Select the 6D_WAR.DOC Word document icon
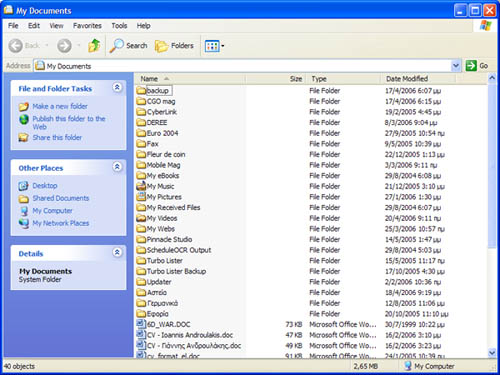This screenshot has width=500, height=375. 141,324
